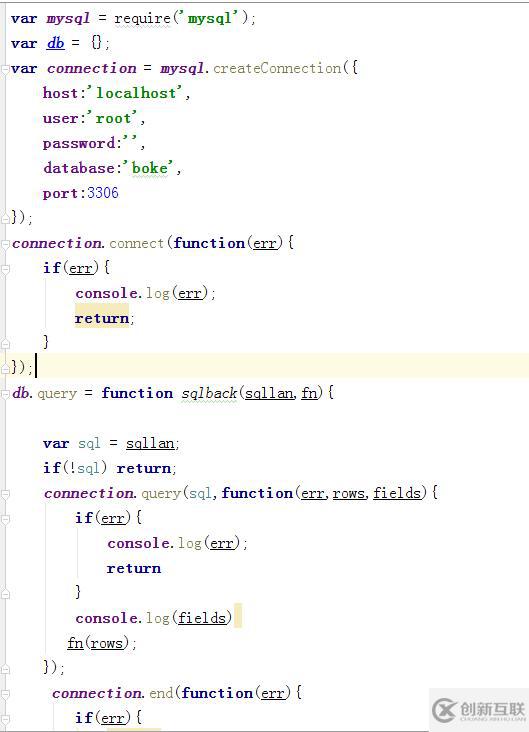Click the underlined db variable declaration

[56, 43]
